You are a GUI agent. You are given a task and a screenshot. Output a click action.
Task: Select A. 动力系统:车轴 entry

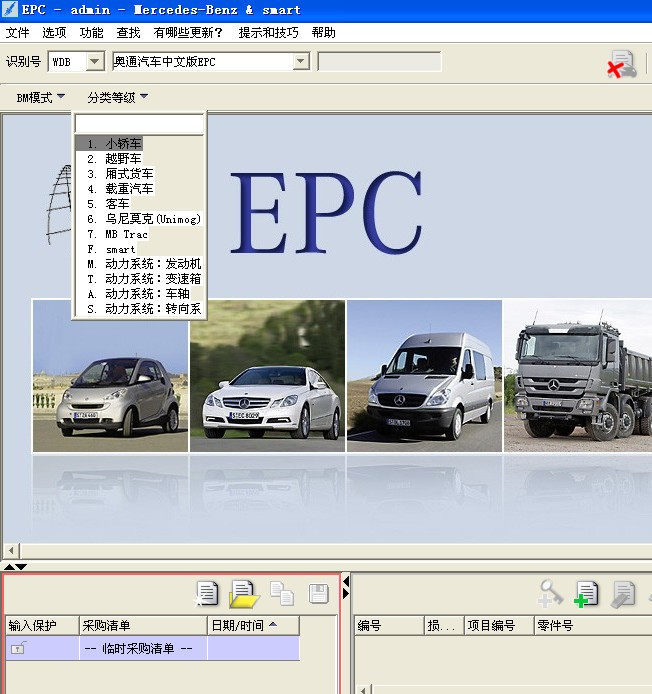(x=139, y=294)
